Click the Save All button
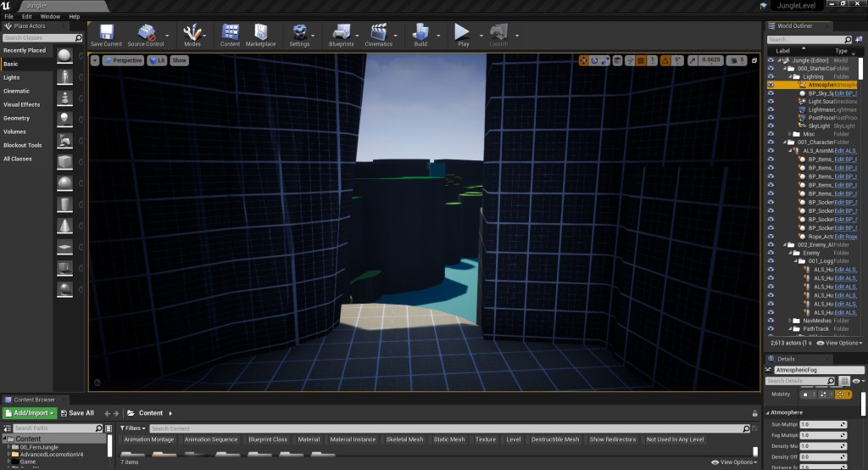Image resolution: width=868 pixels, height=470 pixels. [x=77, y=413]
